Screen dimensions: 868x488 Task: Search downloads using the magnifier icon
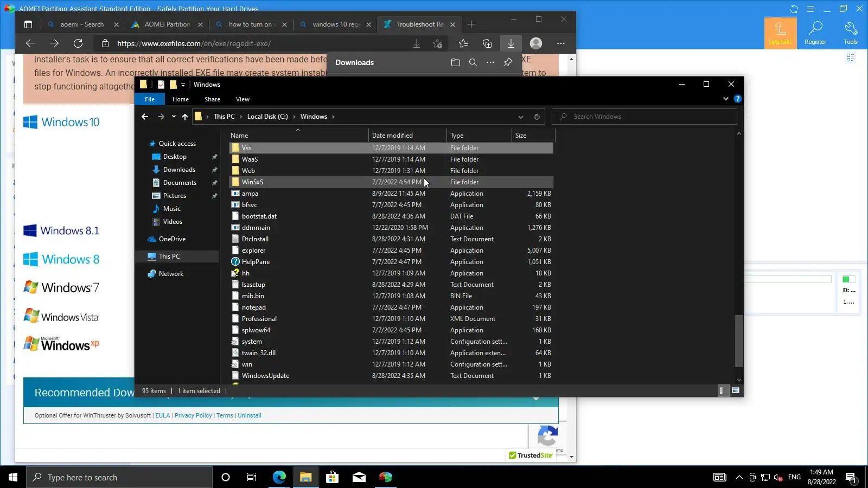point(473,62)
